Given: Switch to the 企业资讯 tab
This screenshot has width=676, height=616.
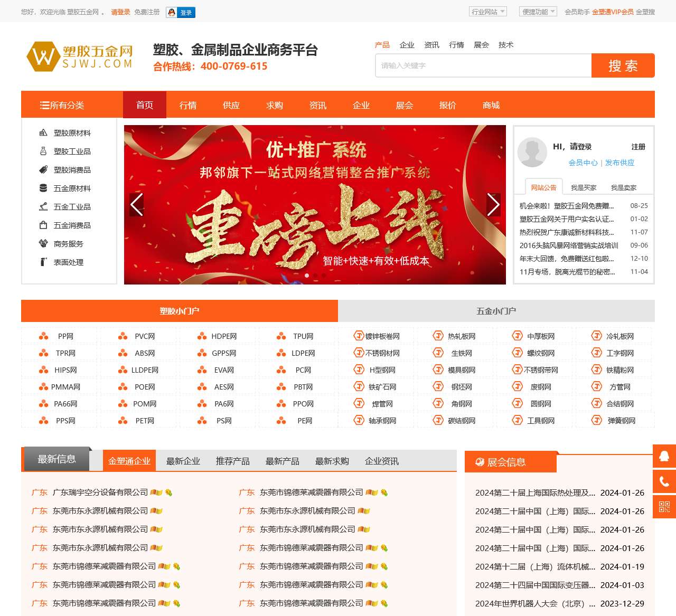Looking at the screenshot, I should (381, 461).
